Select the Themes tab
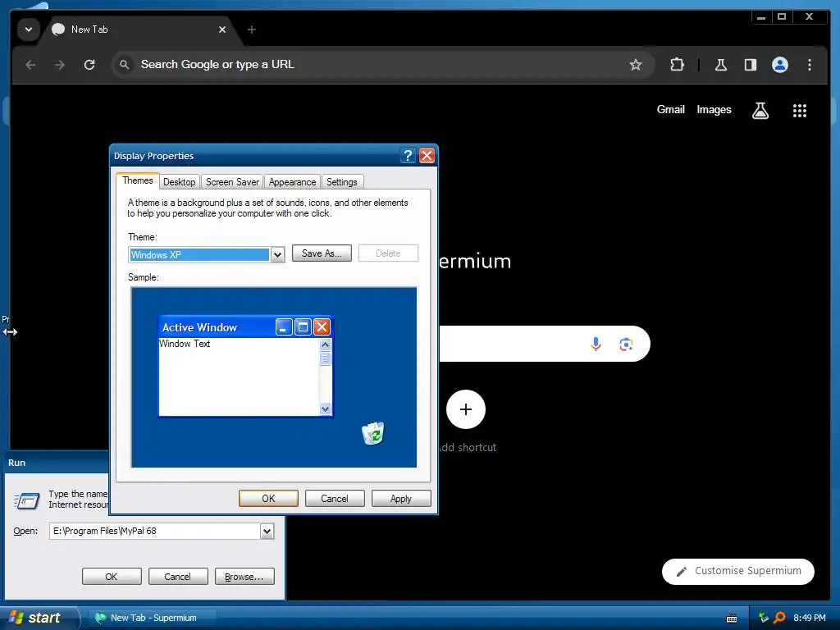 click(138, 180)
